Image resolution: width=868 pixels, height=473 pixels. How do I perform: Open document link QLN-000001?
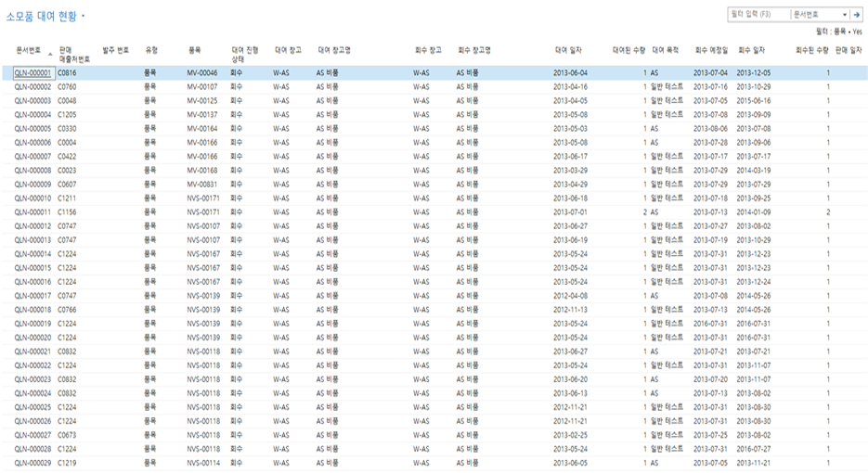[x=32, y=73]
